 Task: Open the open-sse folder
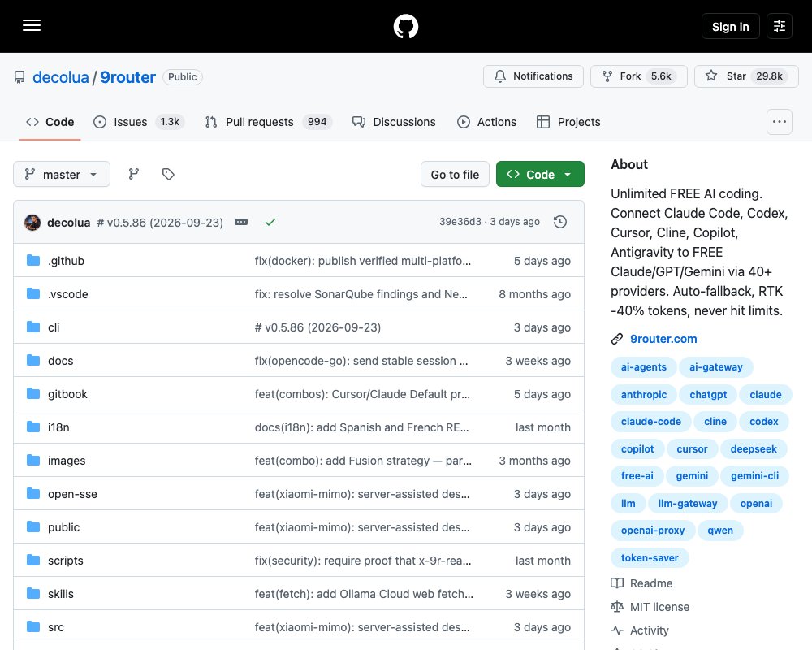[x=72, y=494]
